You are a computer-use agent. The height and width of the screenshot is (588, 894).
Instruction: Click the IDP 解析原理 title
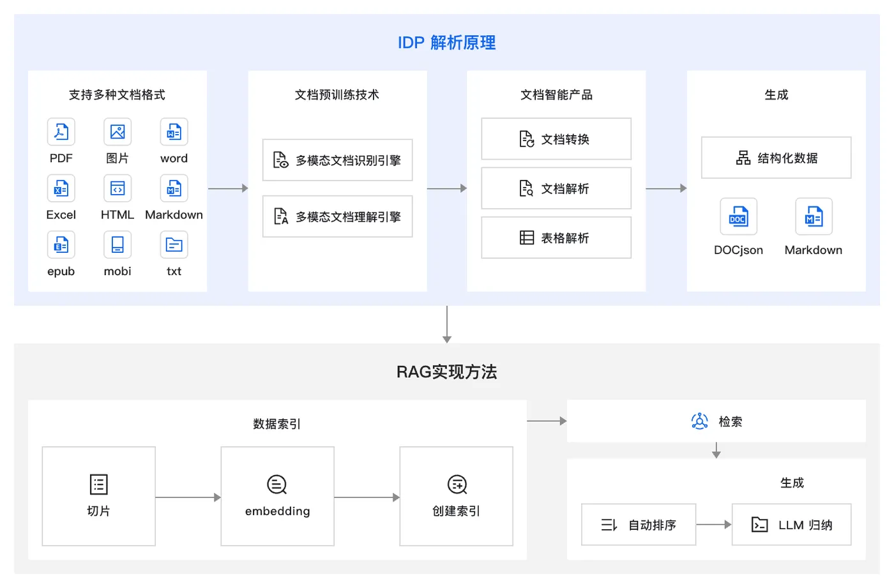447,43
